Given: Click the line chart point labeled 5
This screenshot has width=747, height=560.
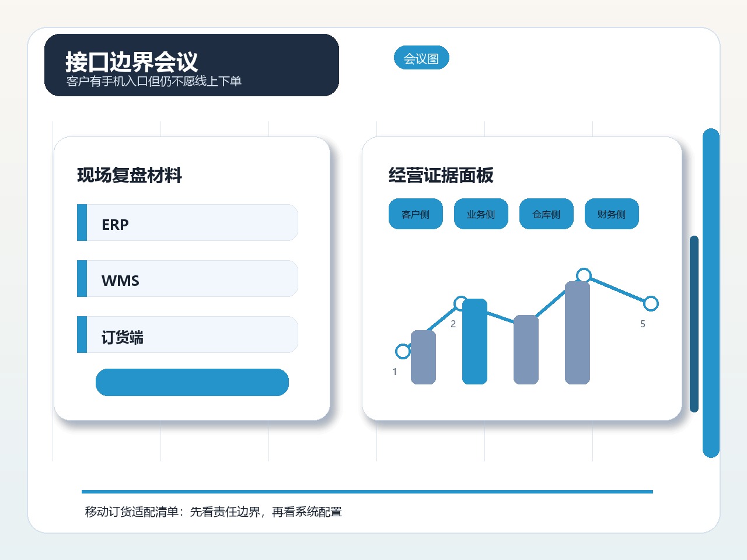Looking at the screenshot, I should pyautogui.click(x=651, y=303).
